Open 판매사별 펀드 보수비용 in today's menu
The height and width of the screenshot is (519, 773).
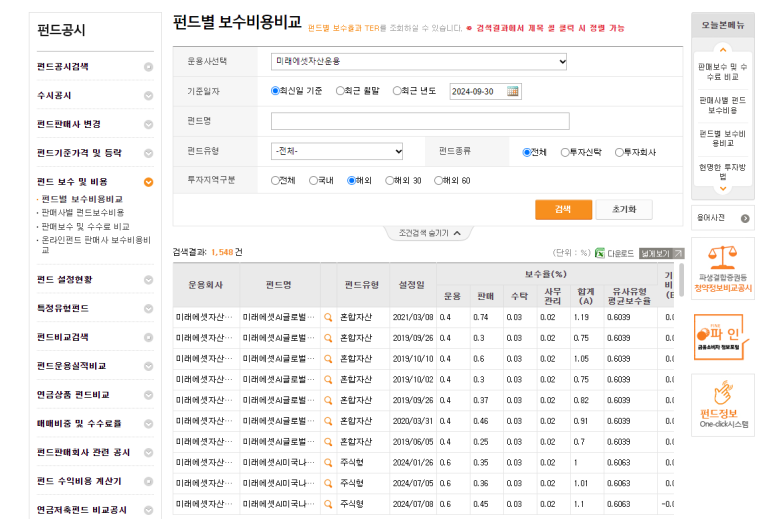pyautogui.click(x=722, y=105)
